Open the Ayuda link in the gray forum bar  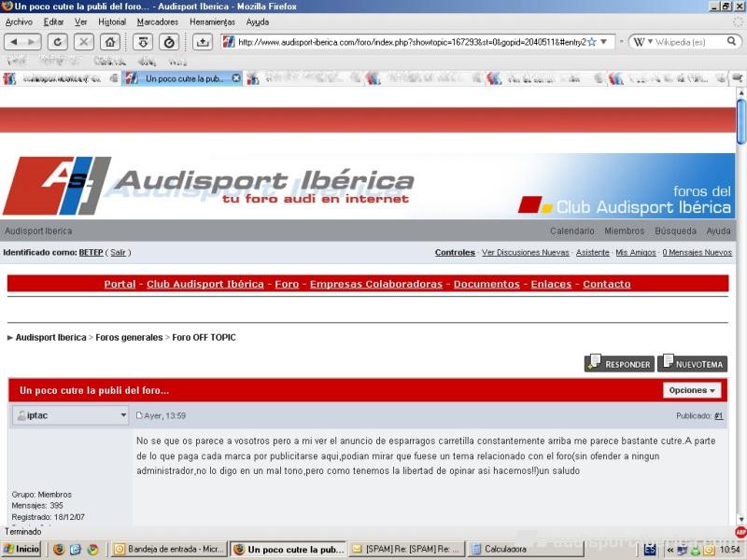coord(718,231)
